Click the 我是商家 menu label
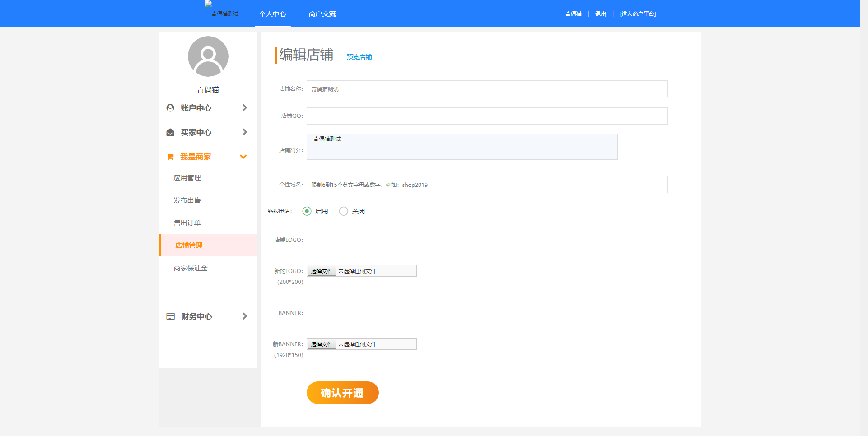Image resolution: width=868 pixels, height=436 pixels. click(196, 157)
